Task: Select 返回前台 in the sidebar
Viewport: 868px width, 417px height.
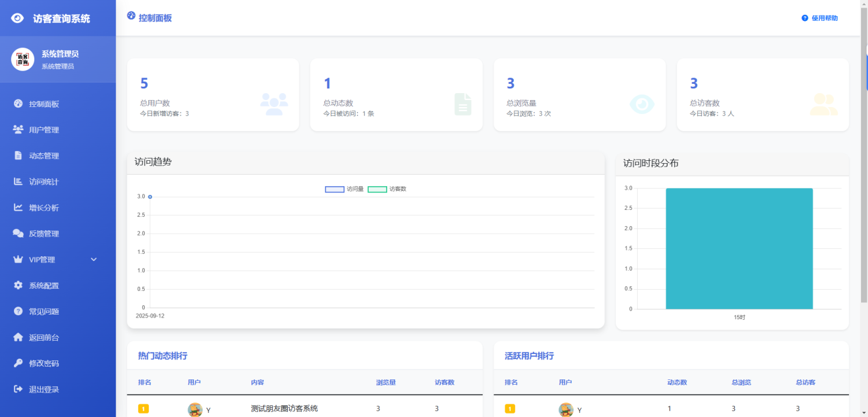Action: click(44, 337)
